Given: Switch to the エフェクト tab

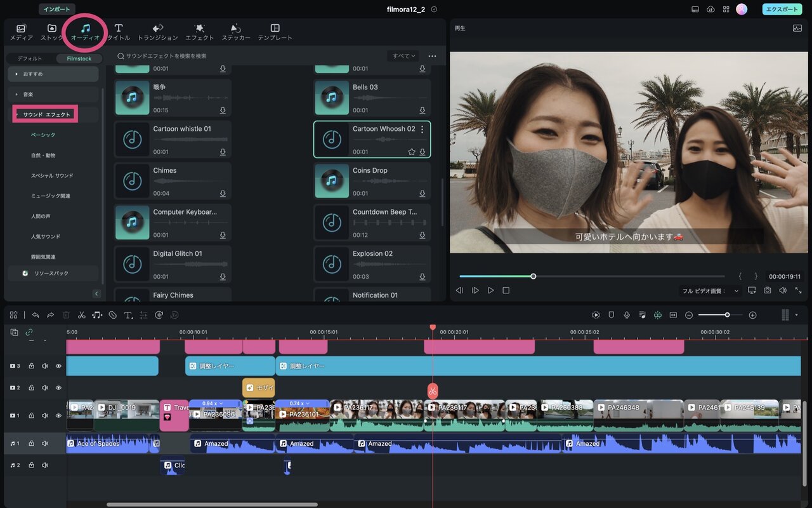Looking at the screenshot, I should click(x=200, y=32).
